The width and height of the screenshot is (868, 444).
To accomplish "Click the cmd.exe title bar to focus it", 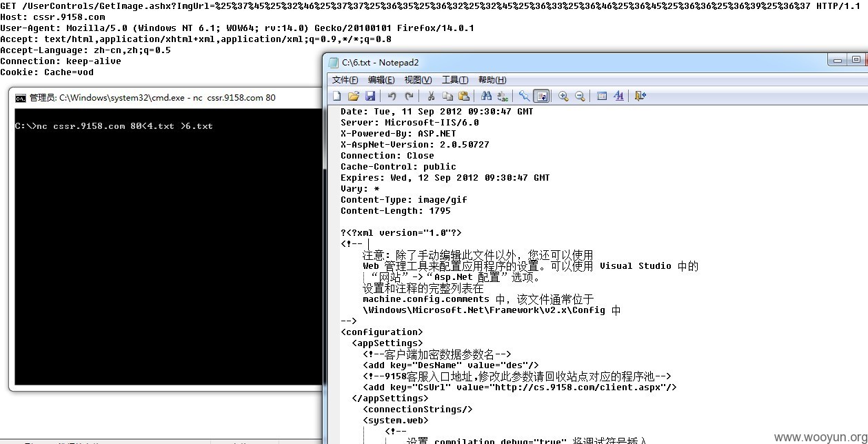I will pos(165,98).
